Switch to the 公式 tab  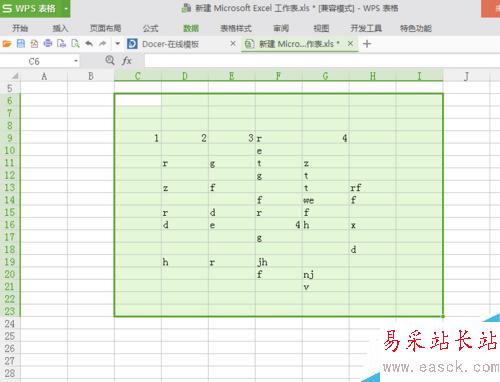150,28
